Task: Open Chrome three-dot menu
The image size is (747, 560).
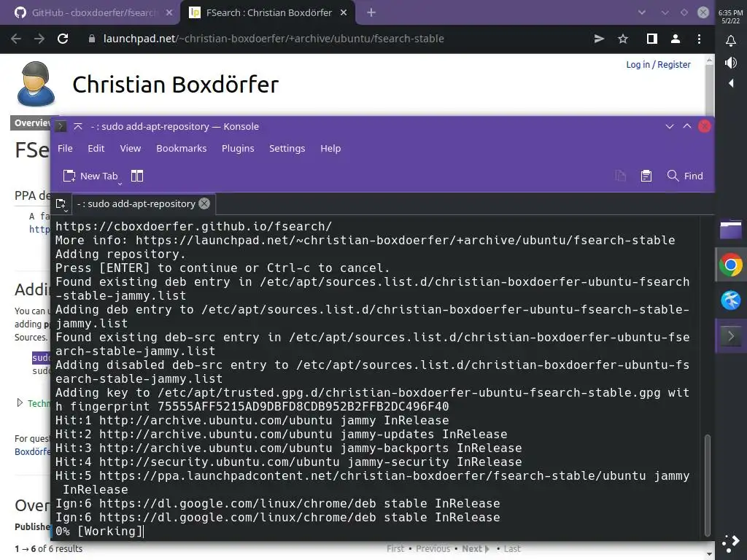Action: point(699,39)
